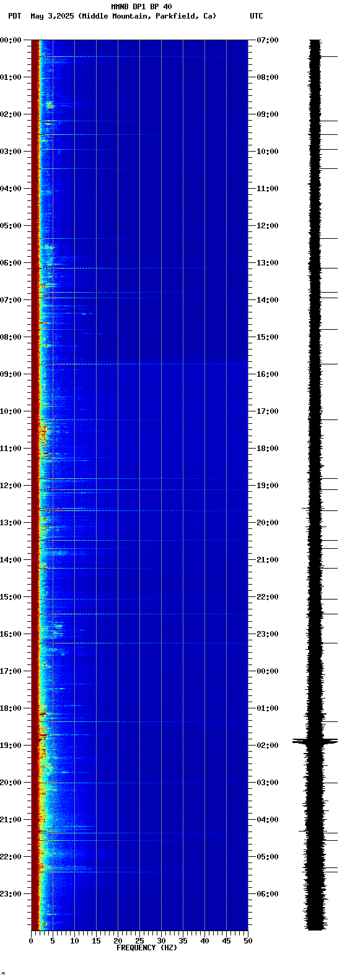Viewport: 342px width, 980px height.
Task: Click the PDT axis label "06:00"
Action: coord(11,263)
